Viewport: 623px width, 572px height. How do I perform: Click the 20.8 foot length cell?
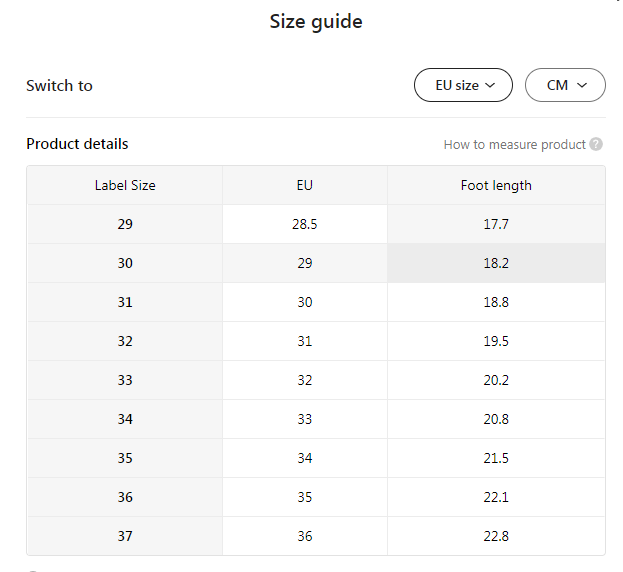click(496, 419)
